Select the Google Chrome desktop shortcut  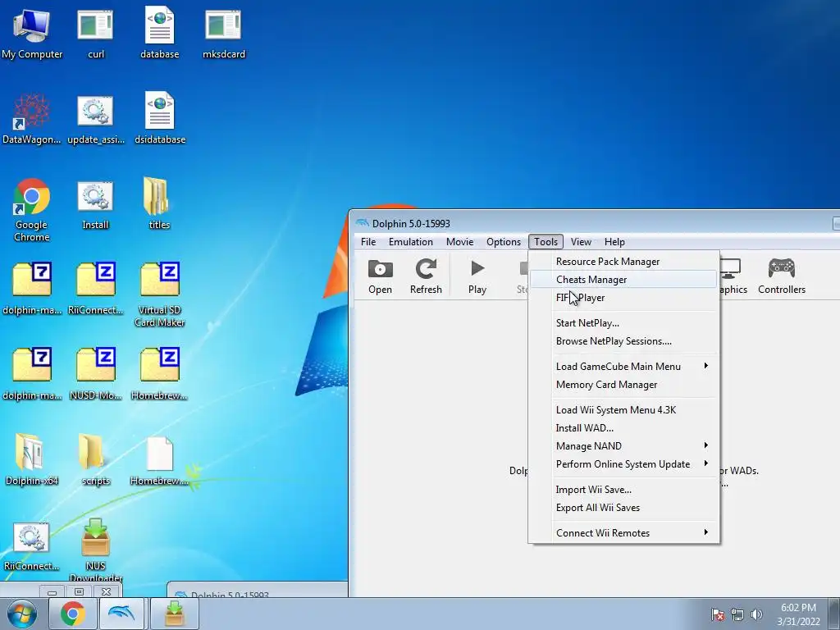[x=32, y=210]
